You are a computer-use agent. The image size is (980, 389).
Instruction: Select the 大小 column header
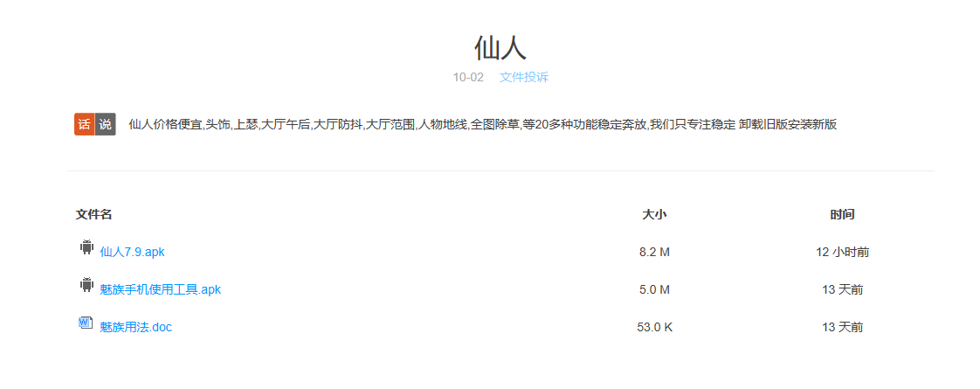[x=654, y=214]
